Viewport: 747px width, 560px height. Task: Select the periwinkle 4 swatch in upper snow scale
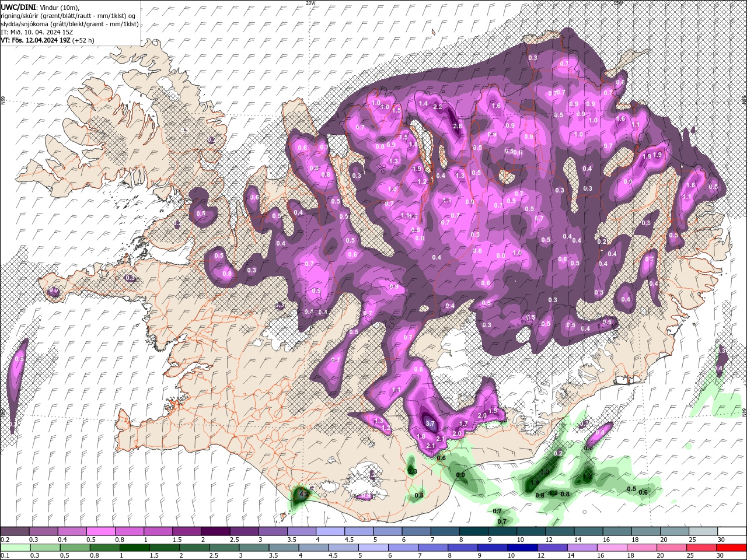(x=330, y=531)
